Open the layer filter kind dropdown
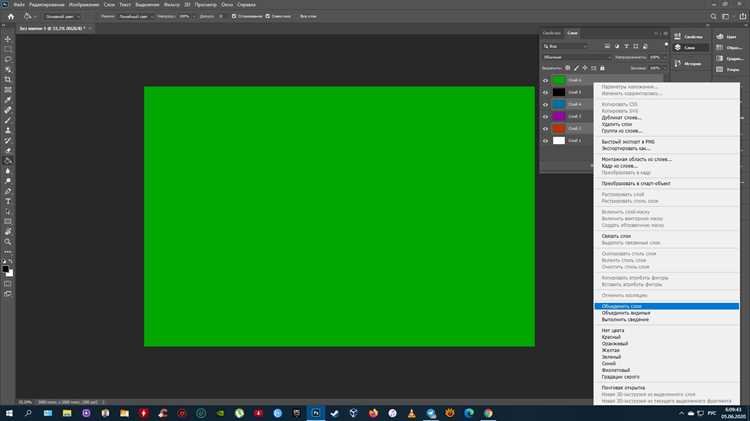This screenshot has height=421, width=750. [x=566, y=46]
